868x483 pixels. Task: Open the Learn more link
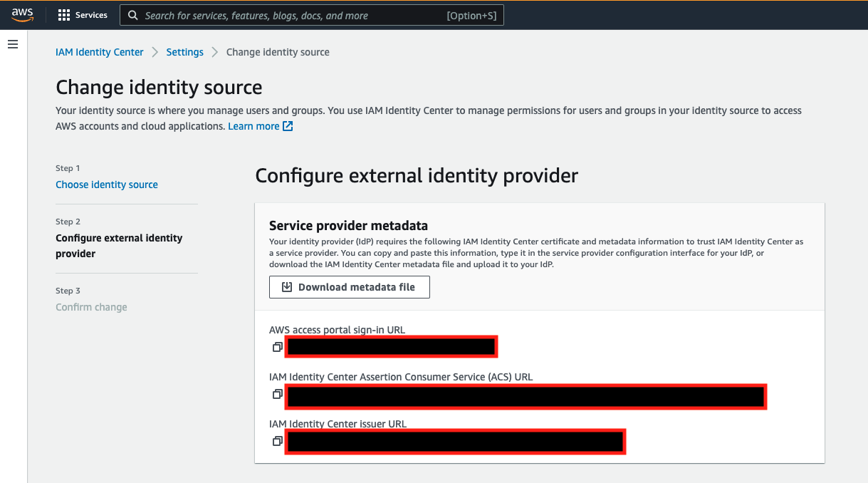(x=253, y=126)
